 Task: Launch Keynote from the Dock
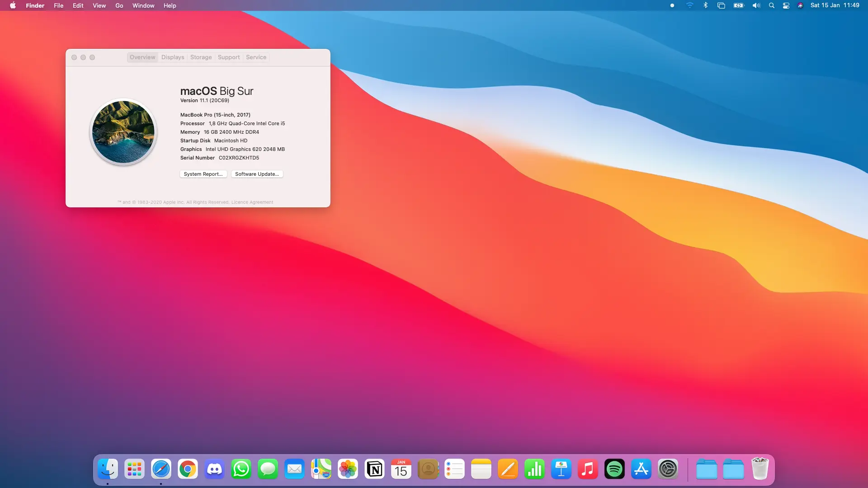tap(561, 469)
